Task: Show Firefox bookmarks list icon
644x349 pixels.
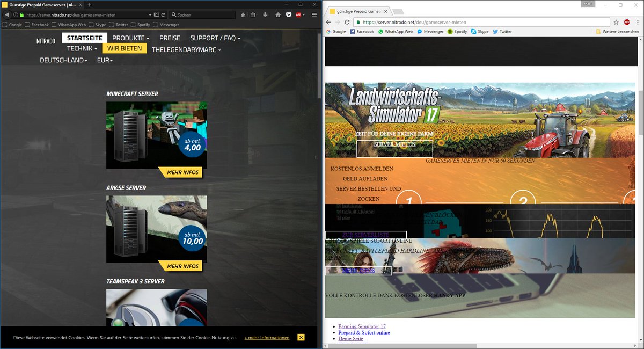Action: coord(253,14)
